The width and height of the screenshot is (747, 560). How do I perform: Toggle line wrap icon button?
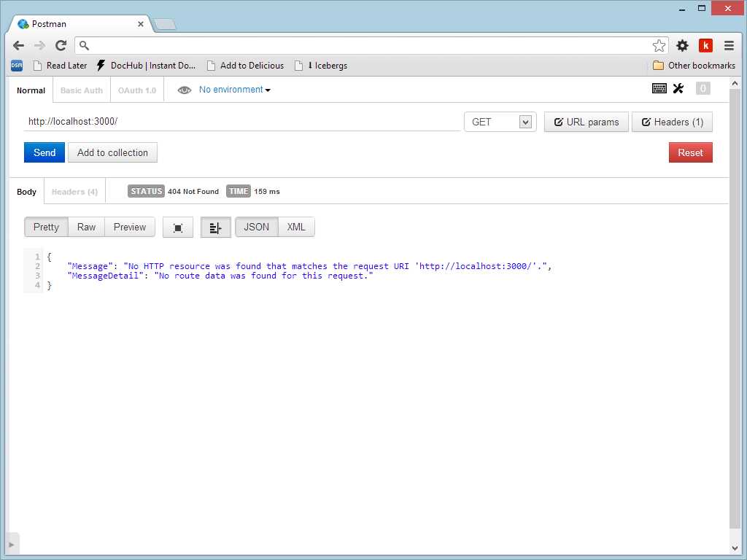[x=215, y=227]
